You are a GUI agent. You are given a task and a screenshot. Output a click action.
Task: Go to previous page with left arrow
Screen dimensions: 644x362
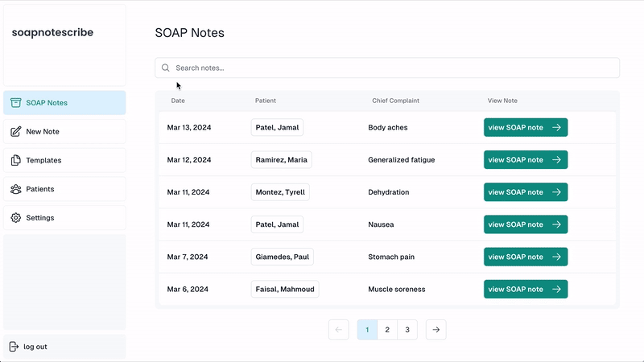pyautogui.click(x=338, y=330)
